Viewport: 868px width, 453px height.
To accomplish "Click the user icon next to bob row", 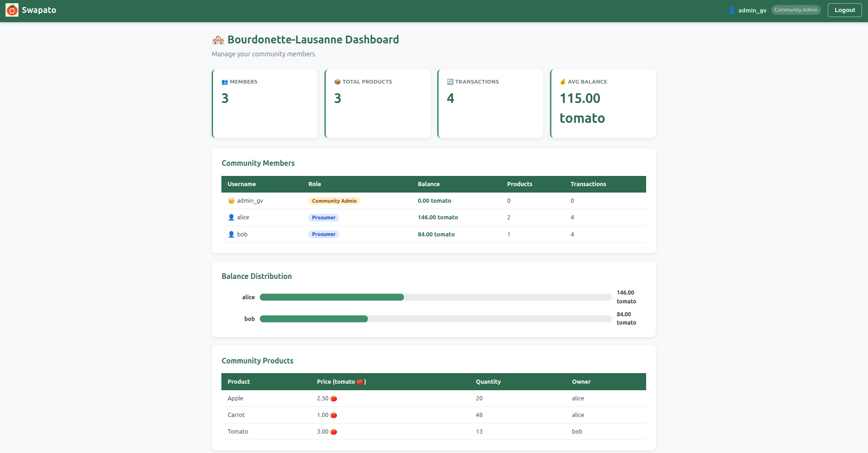I will click(231, 235).
